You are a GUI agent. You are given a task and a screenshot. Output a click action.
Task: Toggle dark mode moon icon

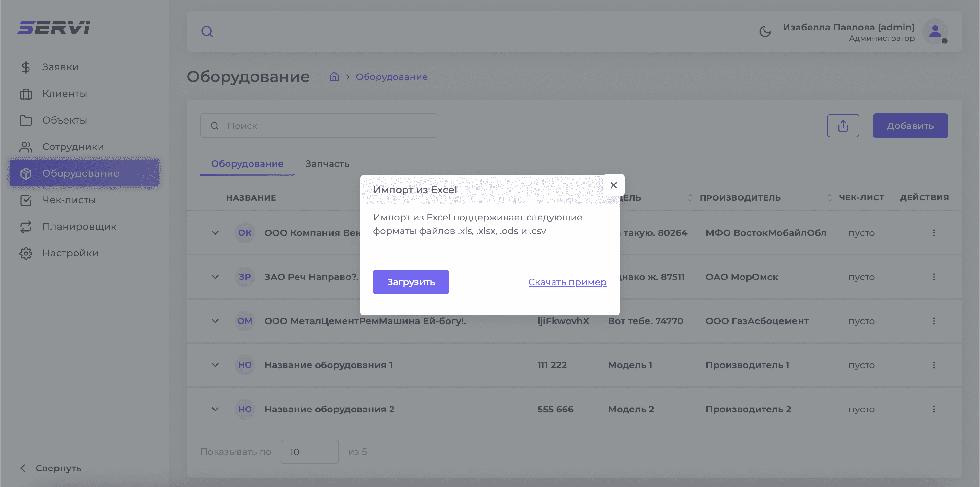[x=765, y=31]
